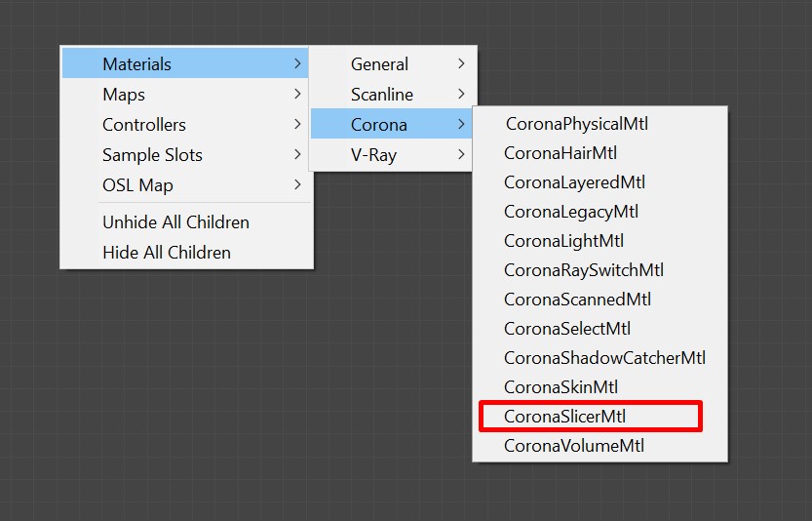This screenshot has height=521, width=812.
Task: Open the Materials submenu
Action: 185,63
